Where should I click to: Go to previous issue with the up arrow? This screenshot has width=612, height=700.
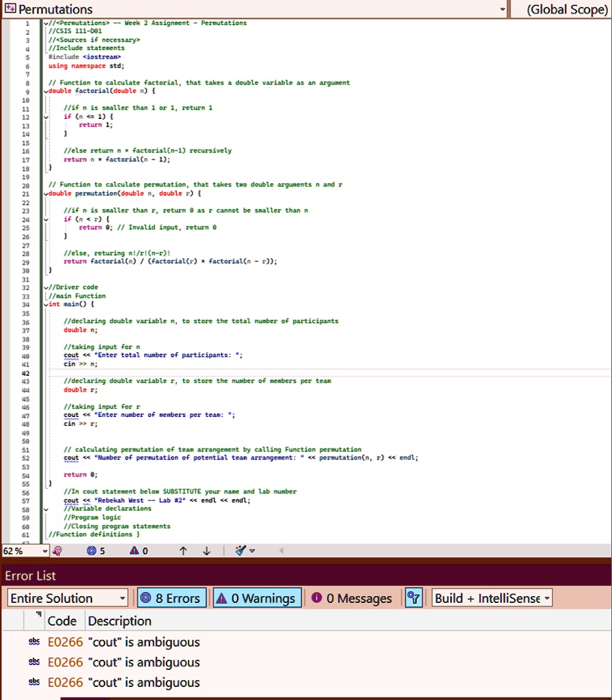(x=183, y=551)
